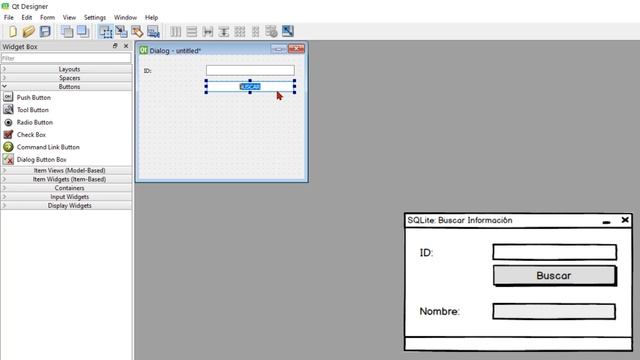Click the ID field in SQLite mockup
640x360 pixels.
coord(554,252)
